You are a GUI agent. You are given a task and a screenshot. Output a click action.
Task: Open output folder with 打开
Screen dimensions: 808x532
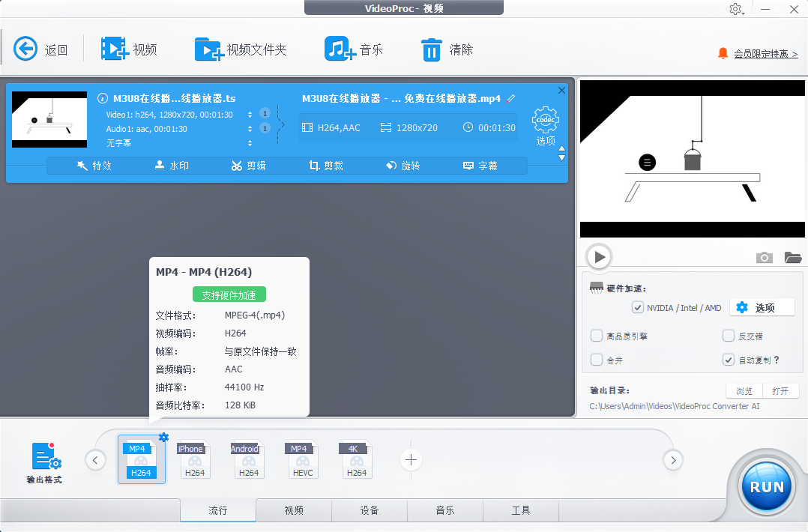781,391
